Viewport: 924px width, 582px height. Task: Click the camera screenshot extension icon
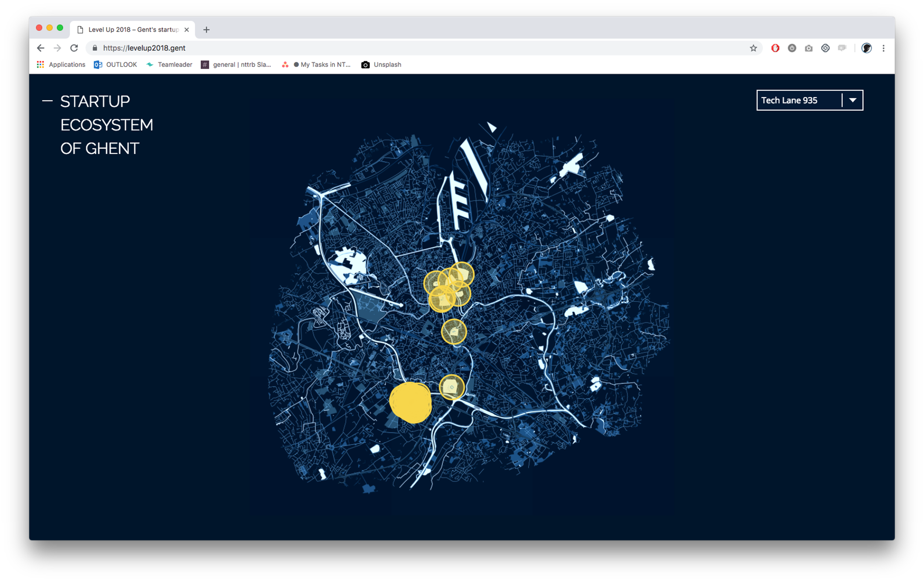click(x=809, y=48)
